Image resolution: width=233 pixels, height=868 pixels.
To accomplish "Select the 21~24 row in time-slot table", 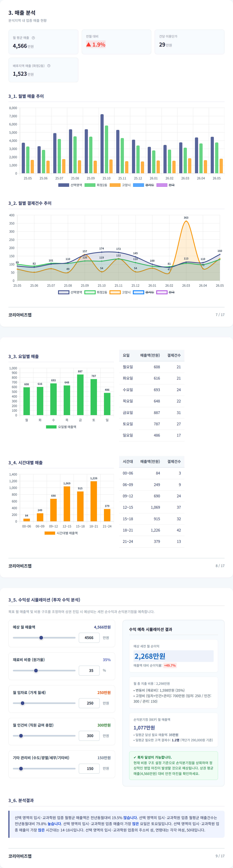I will 152,542.
